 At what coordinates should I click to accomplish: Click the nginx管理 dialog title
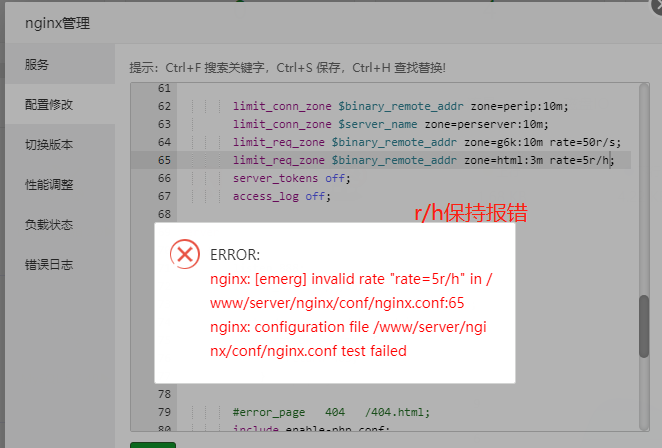(x=57, y=23)
